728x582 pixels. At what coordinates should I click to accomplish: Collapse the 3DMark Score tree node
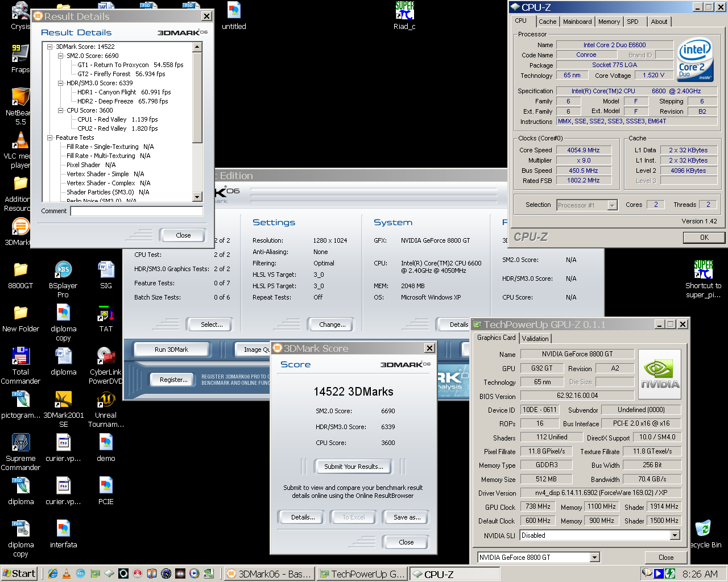coord(50,47)
